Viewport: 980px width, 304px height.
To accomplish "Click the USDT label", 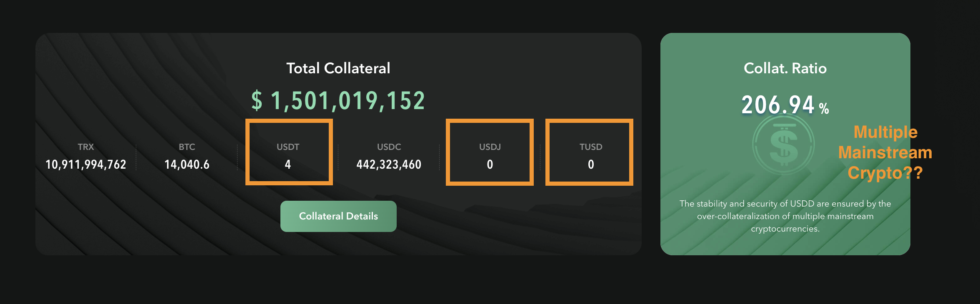I will coord(288,147).
